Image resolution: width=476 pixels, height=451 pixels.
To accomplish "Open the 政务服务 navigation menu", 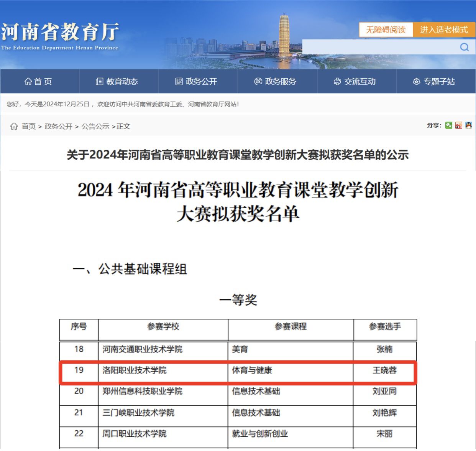I will [x=276, y=81].
